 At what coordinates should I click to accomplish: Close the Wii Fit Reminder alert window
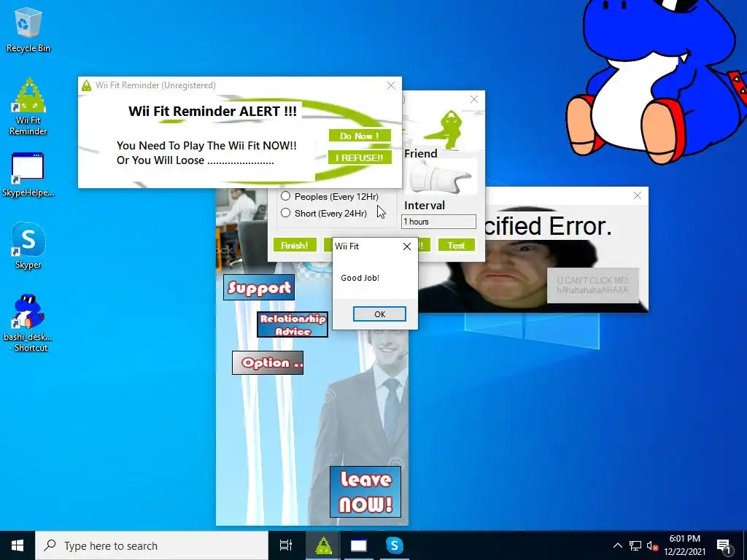coord(391,85)
